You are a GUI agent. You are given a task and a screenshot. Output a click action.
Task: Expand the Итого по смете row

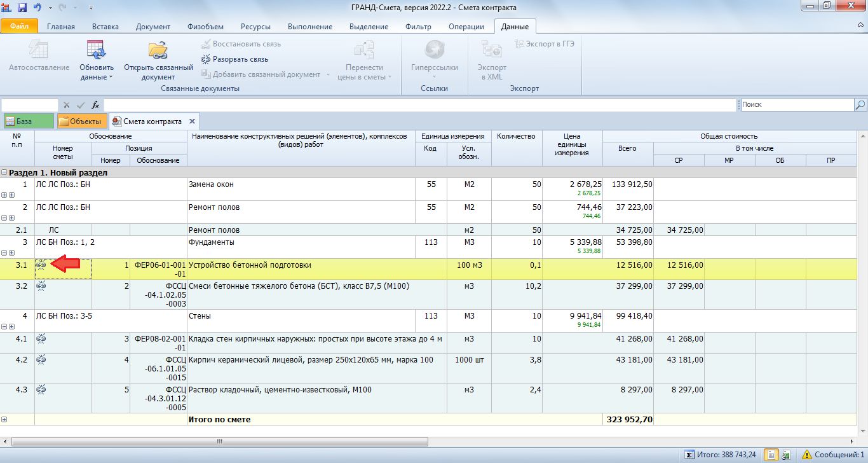(4, 419)
